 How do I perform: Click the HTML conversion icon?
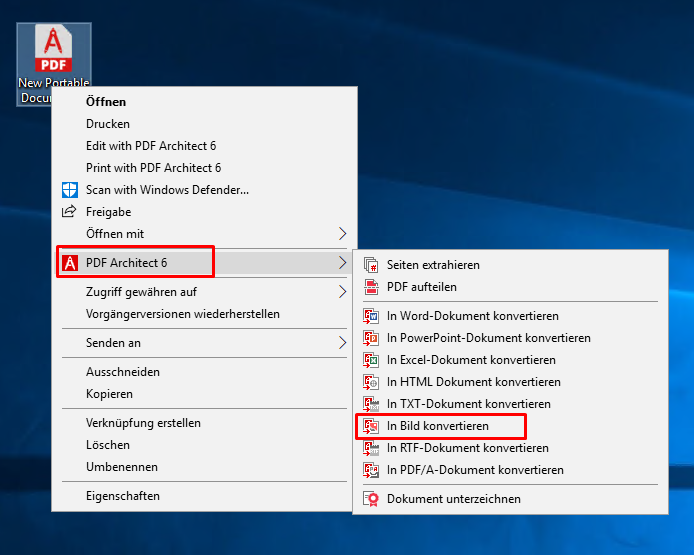[x=371, y=382]
